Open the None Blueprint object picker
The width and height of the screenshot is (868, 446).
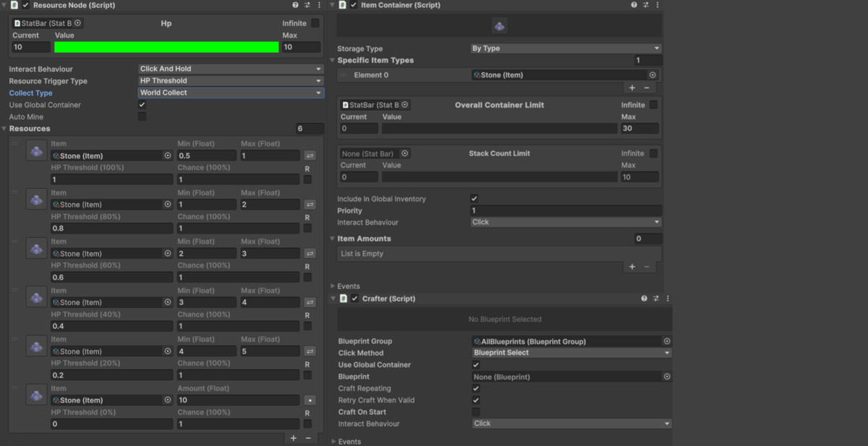[x=666, y=377]
